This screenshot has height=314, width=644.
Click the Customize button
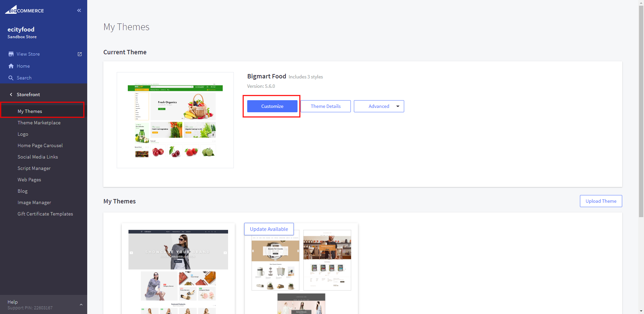click(272, 106)
